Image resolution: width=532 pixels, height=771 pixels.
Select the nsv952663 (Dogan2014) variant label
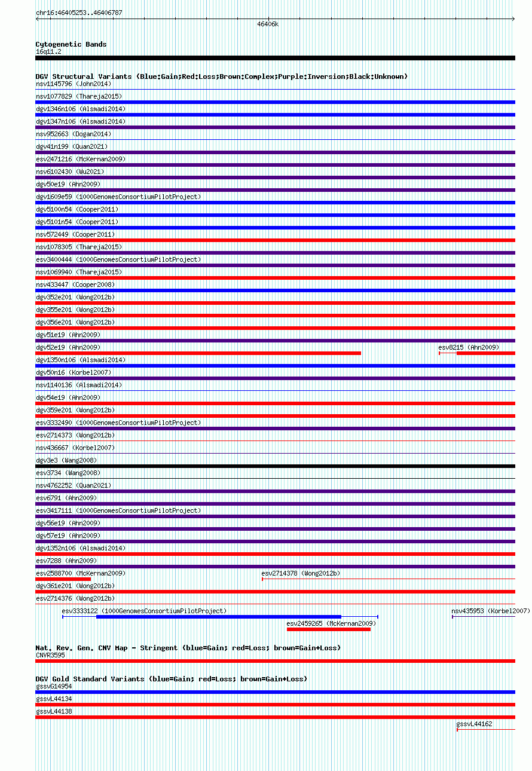(x=74, y=134)
